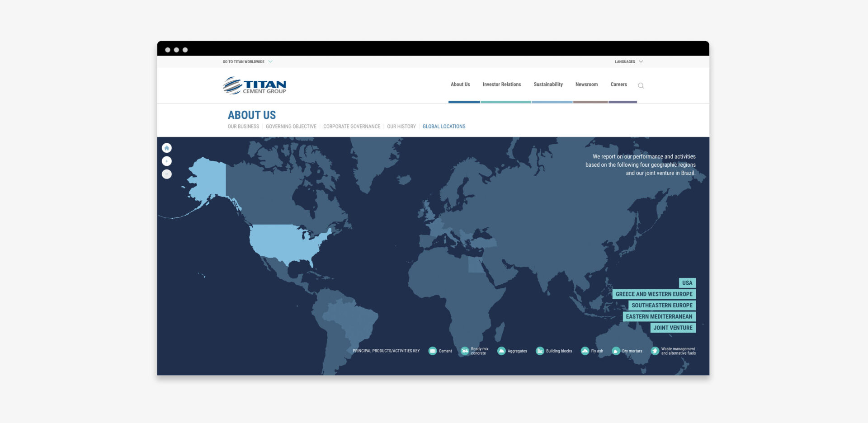Click highlighted Brazil on the map
This screenshot has height=423, width=868.
tap(353, 321)
